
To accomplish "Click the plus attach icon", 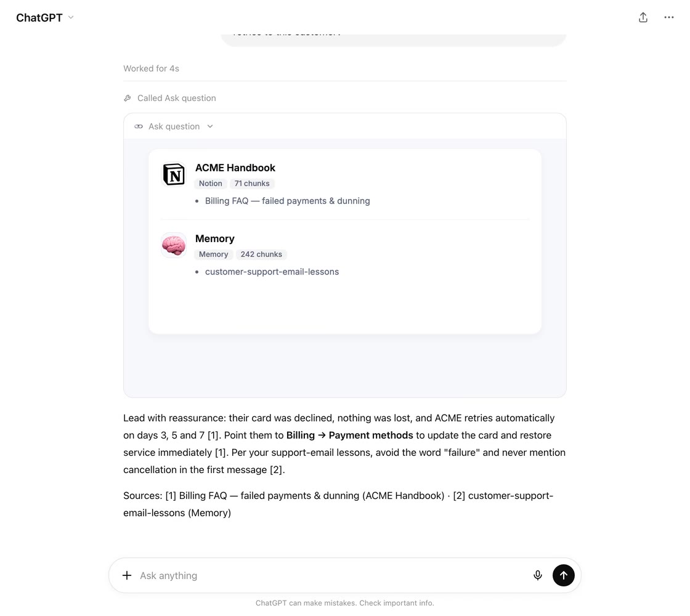I will (x=127, y=575).
